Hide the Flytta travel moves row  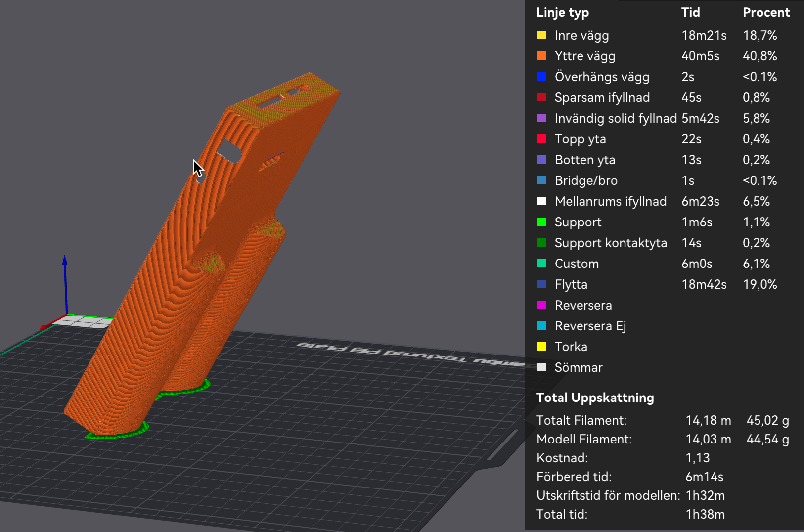tap(571, 284)
